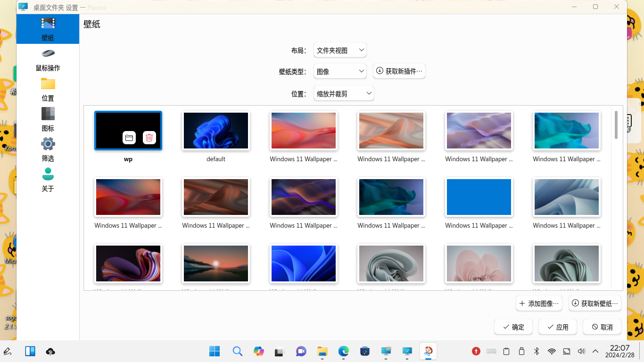Open taskbar Search magnifier
This screenshot has width=644, height=362.
pos(238,351)
